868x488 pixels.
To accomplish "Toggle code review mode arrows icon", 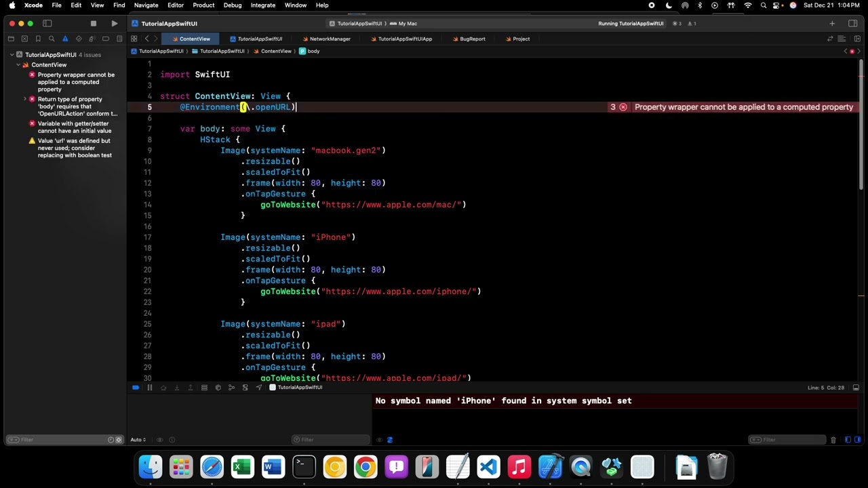I will pyautogui.click(x=830, y=39).
